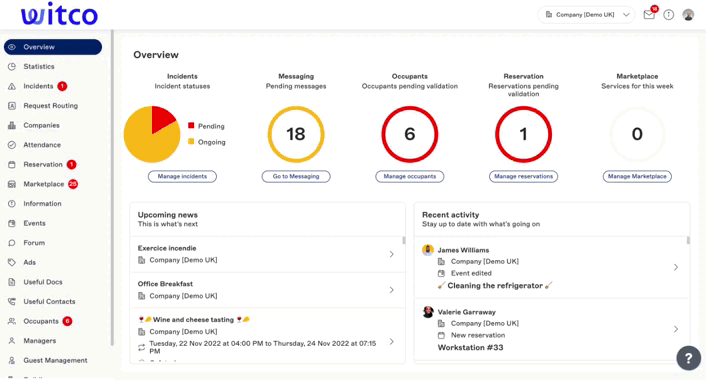Image resolution: width=706 pixels, height=380 pixels.
Task: Click the Office Breakfast title
Action: 165,284
